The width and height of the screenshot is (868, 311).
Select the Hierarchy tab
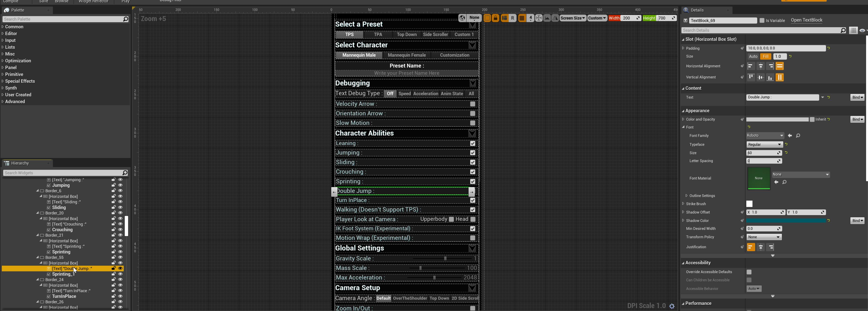(27, 163)
